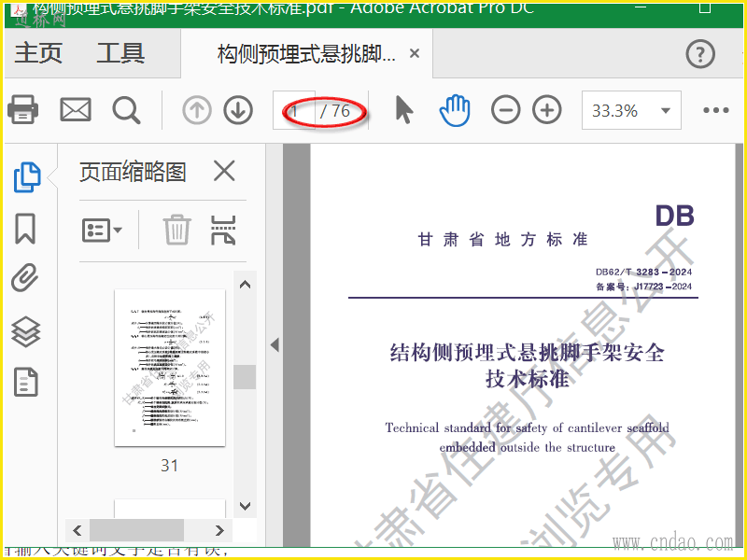The image size is (747, 560).
Task: Click the English title Technical standard line
Action: point(527,427)
